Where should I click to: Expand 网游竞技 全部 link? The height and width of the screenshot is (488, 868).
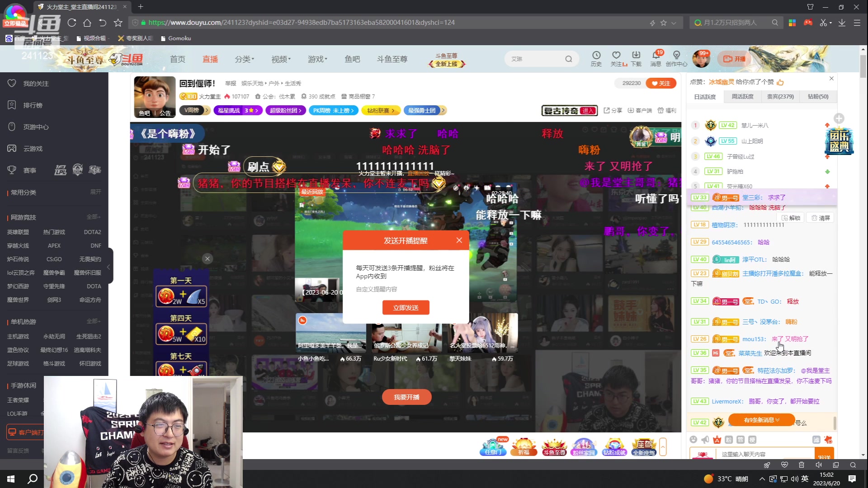[x=94, y=217]
